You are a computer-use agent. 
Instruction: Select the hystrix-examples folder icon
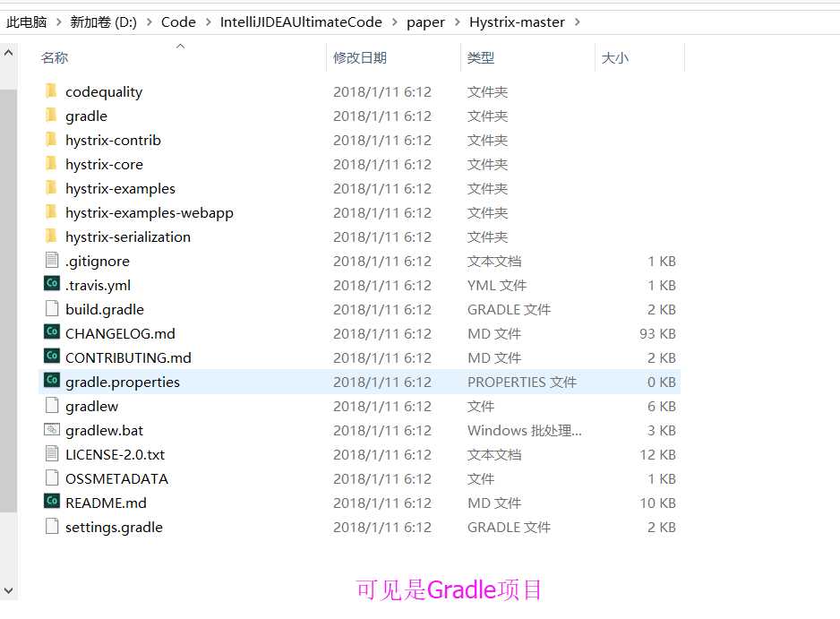(51, 187)
